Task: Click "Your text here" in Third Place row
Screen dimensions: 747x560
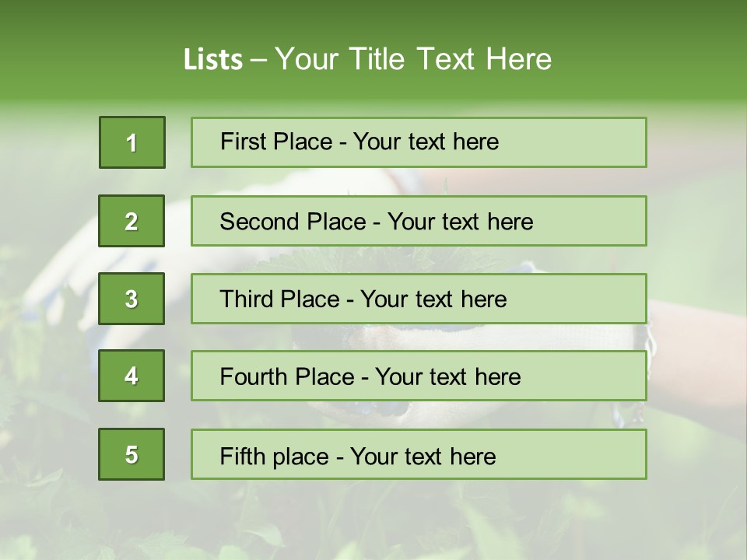Action: click(x=434, y=299)
